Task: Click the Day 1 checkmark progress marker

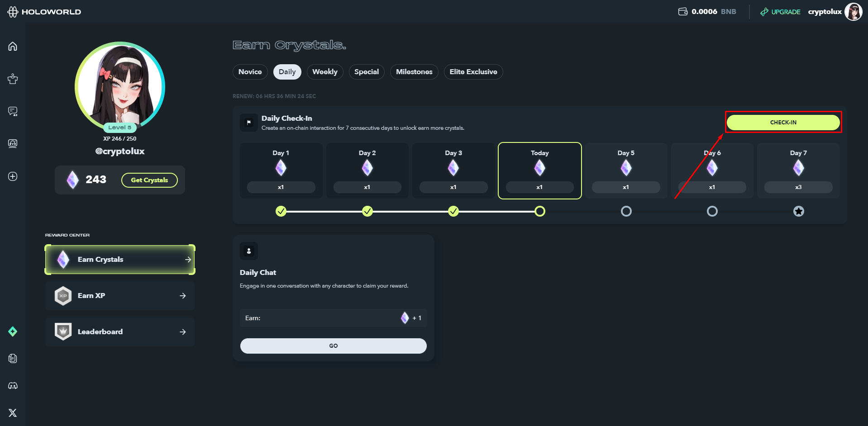Action: (281, 211)
